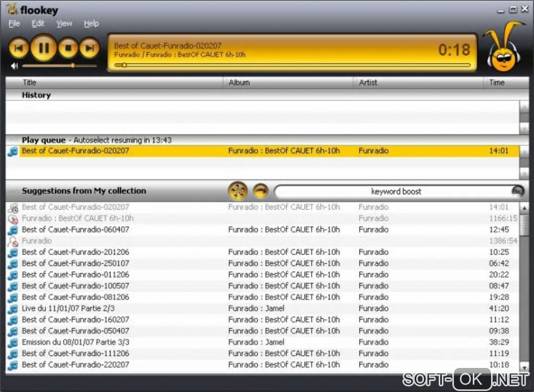Click icon beside greyed Best of Cauet-Funradio-020207 suggestion
Image resolution: width=534 pixels, height=392 pixels.
coord(13,207)
